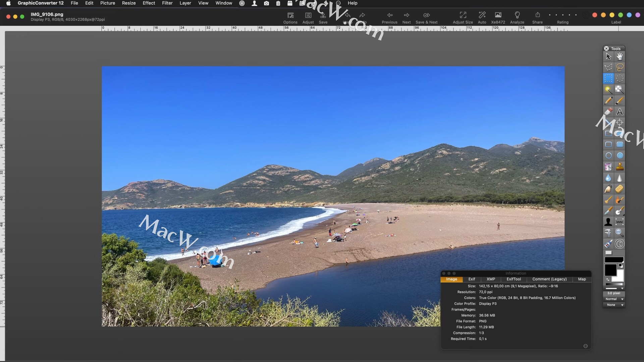
Task: Click the Analyze lightbulb button
Action: click(517, 18)
